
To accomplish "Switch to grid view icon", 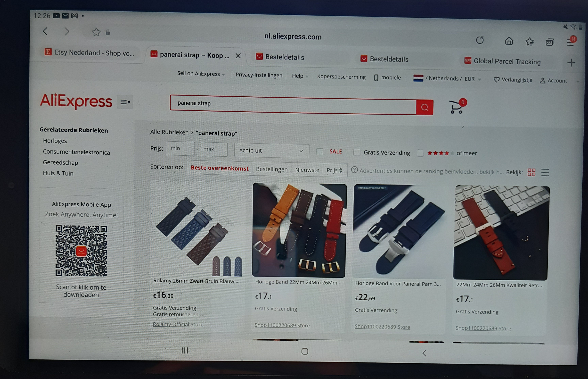I will [531, 172].
